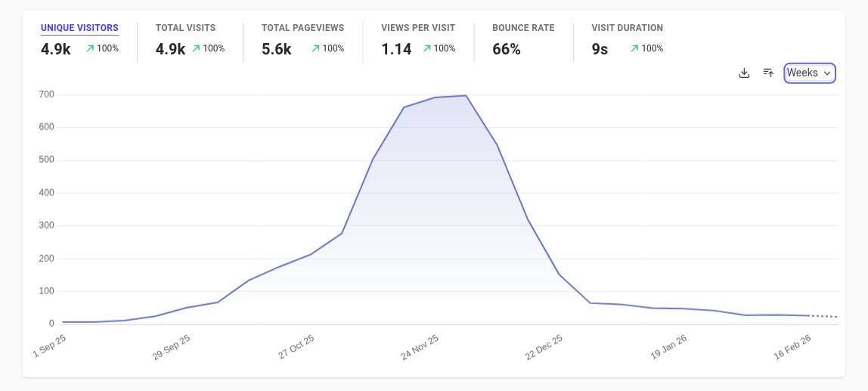Click the import/sort upward arrow icon

768,73
